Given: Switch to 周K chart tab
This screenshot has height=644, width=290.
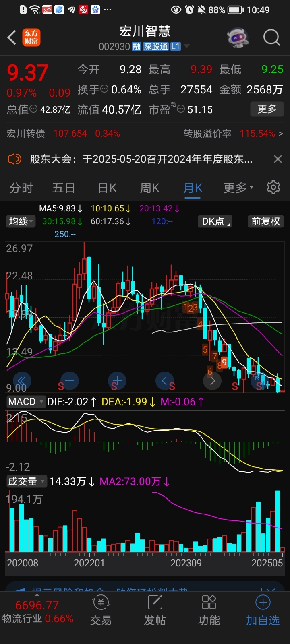Looking at the screenshot, I should [150, 188].
